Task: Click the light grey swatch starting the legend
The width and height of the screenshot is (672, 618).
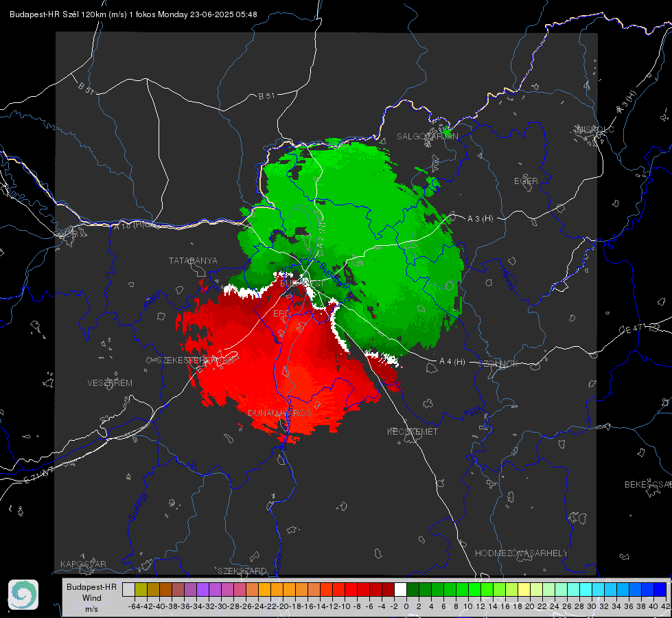Action: 128,589
